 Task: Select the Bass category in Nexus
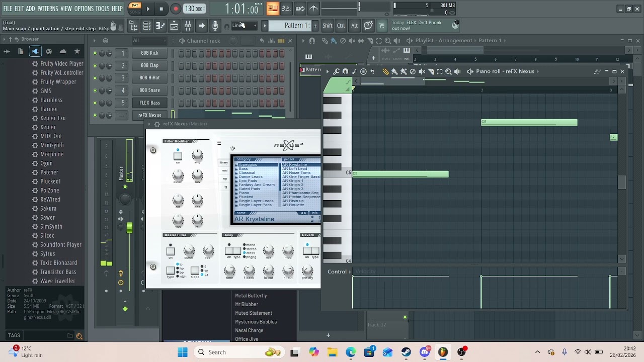[244, 169]
